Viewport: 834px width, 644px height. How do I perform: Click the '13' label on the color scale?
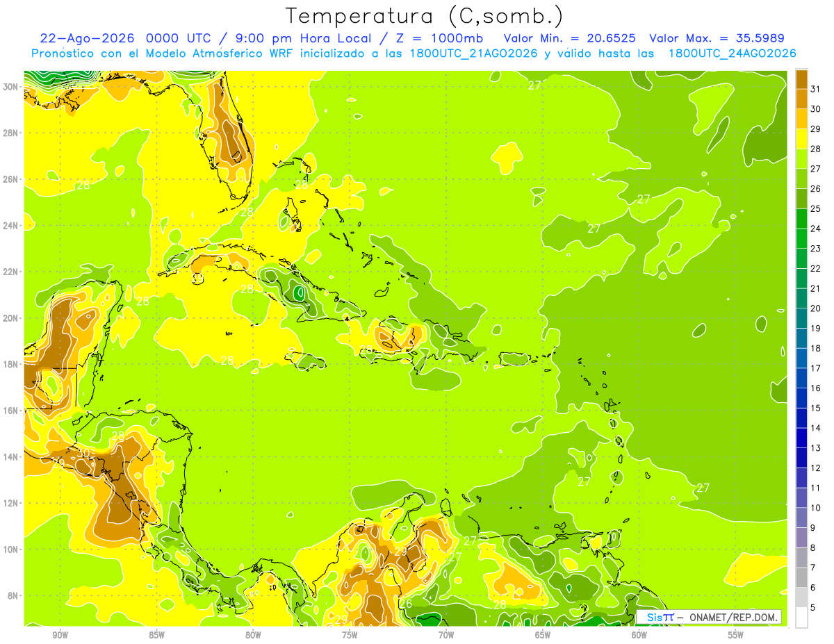pyautogui.click(x=816, y=448)
